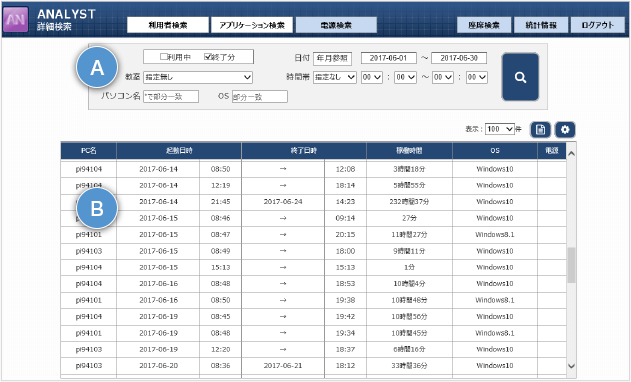Sort by 稼働時間 column header

coord(409,151)
